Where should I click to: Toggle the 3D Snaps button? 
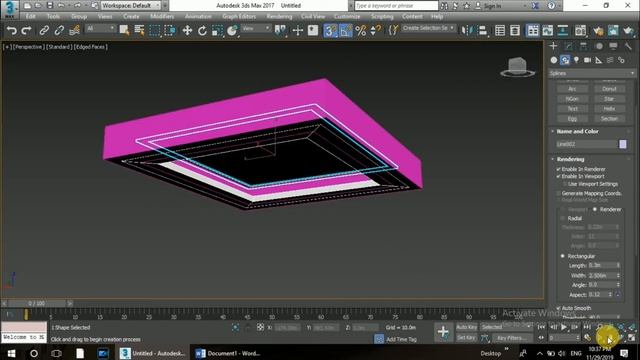(330, 31)
